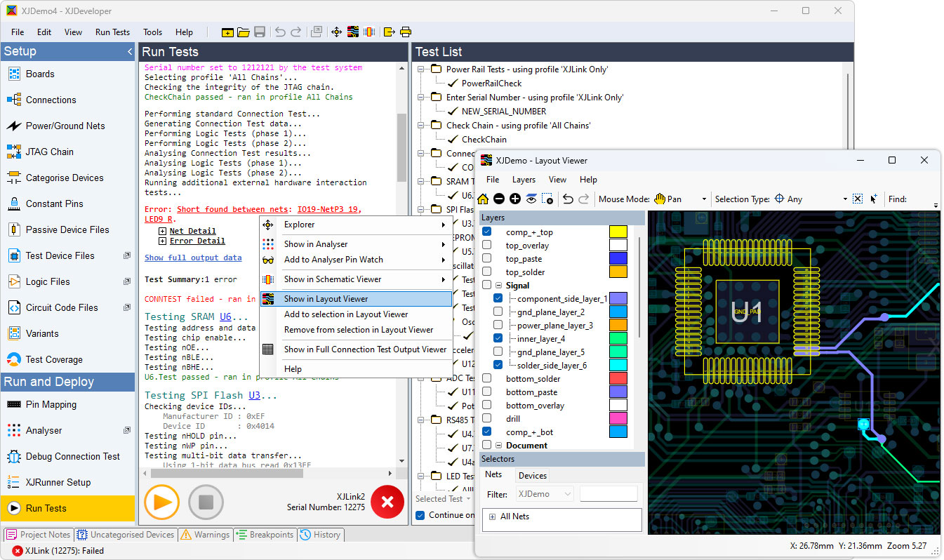Toggle the comp_+_bot layer checkbox
Viewport: 944px width, 560px height.
pyautogui.click(x=487, y=432)
